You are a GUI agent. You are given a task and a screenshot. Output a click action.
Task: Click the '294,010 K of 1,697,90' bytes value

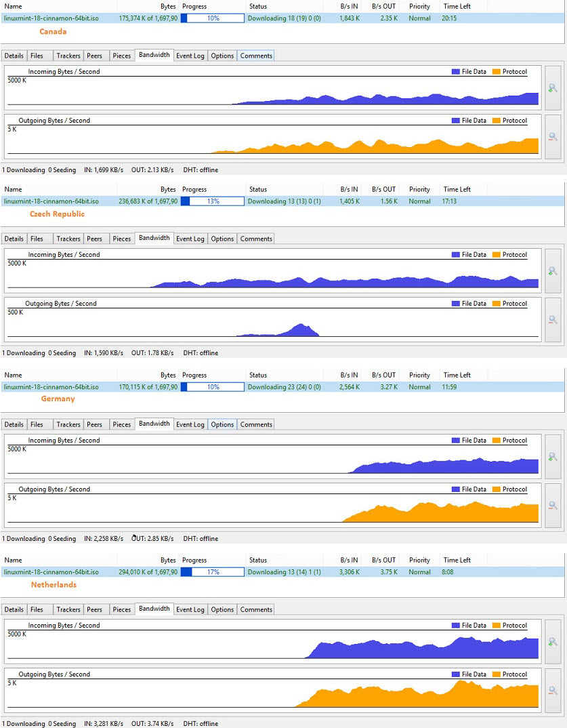coord(148,572)
